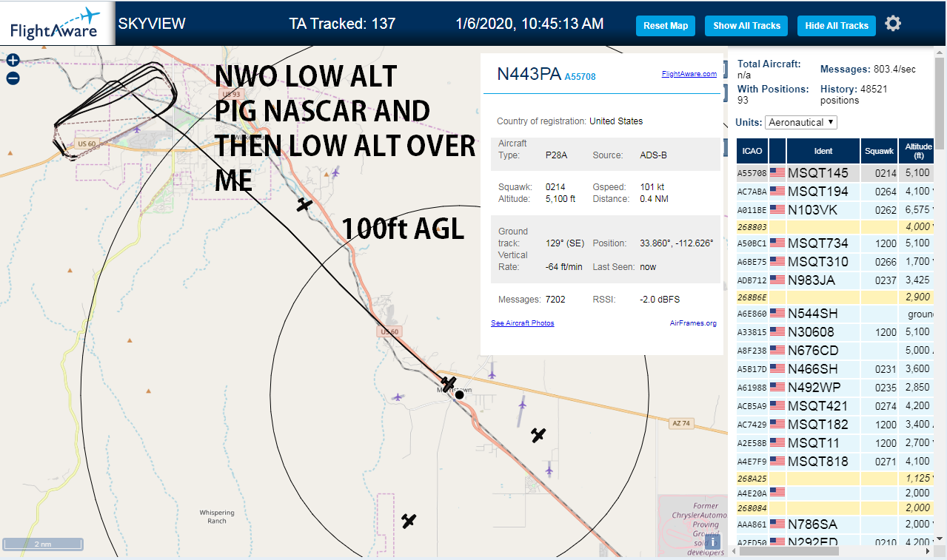Image resolution: width=947 pixels, height=560 pixels.
Task: Open See Aircraft Photos link
Action: coord(522,323)
